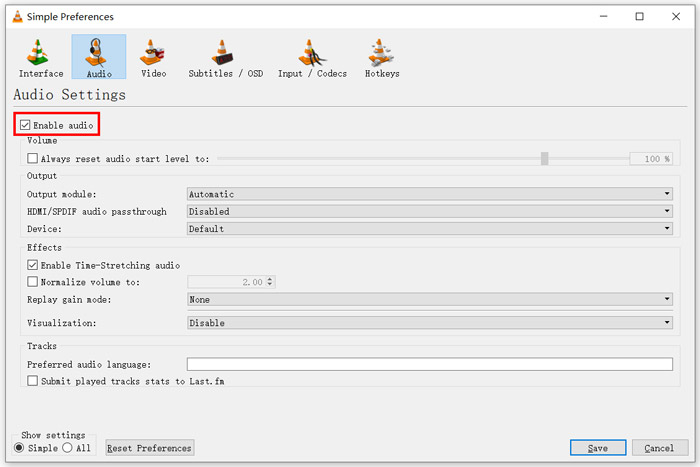Close the Simple Preferences window
Image resolution: width=700 pixels, height=467 pixels.
(x=676, y=17)
